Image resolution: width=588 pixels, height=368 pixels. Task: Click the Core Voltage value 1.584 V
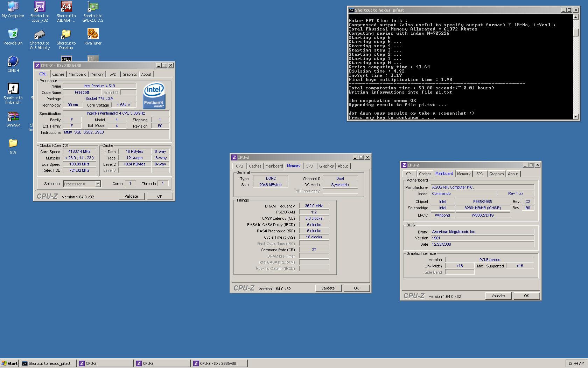[124, 105]
